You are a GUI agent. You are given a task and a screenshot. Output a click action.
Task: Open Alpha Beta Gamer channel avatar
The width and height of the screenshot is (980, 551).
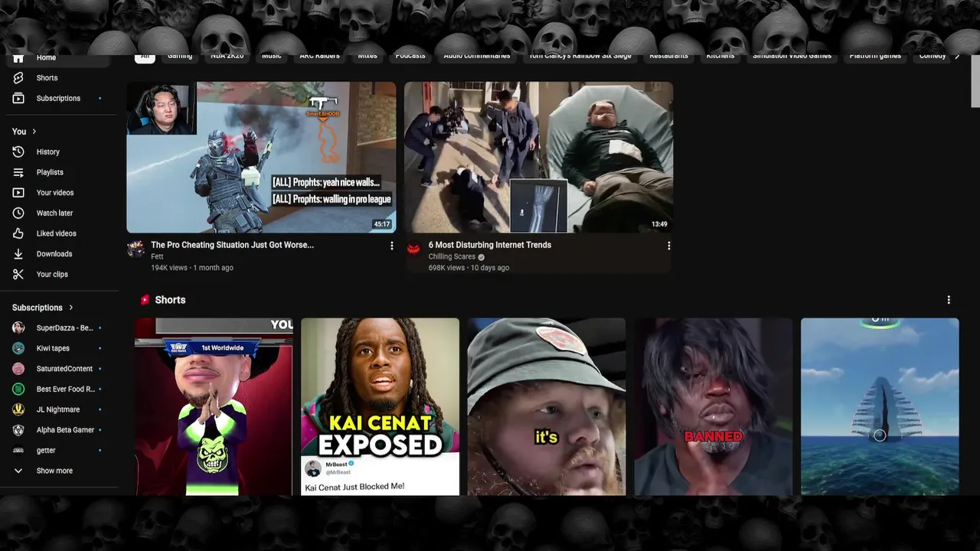point(18,430)
